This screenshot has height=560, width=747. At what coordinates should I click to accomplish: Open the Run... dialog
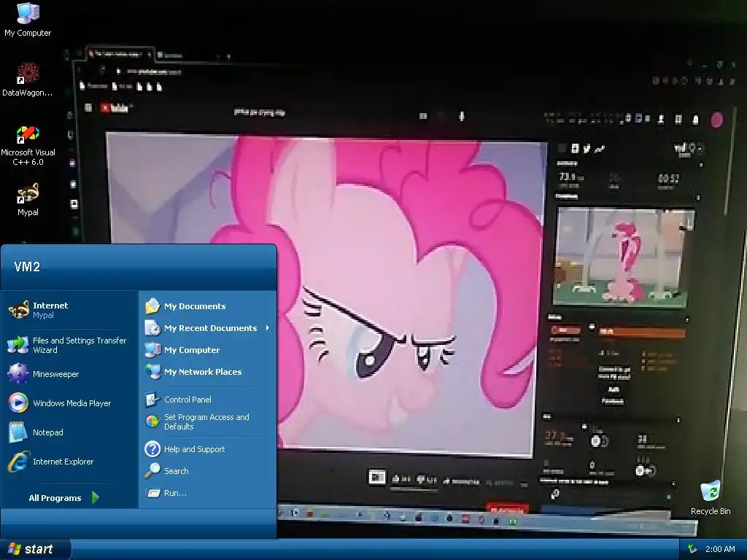[x=207, y=493]
